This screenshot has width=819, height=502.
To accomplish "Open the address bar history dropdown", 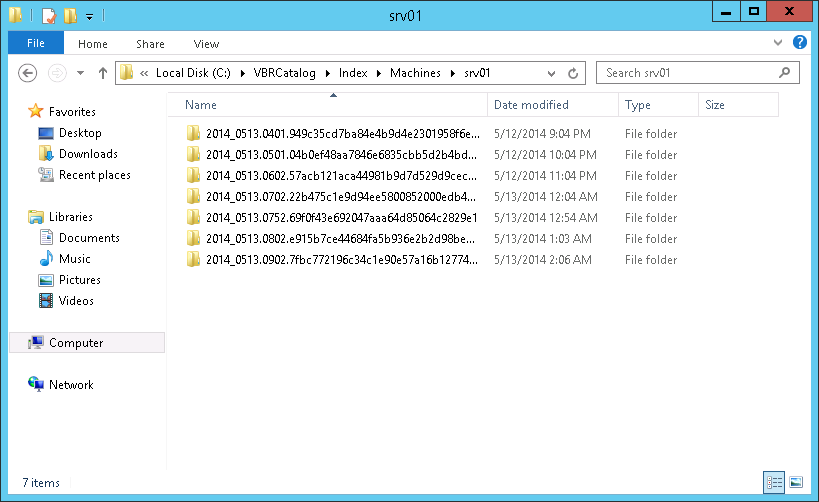I will tap(551, 74).
